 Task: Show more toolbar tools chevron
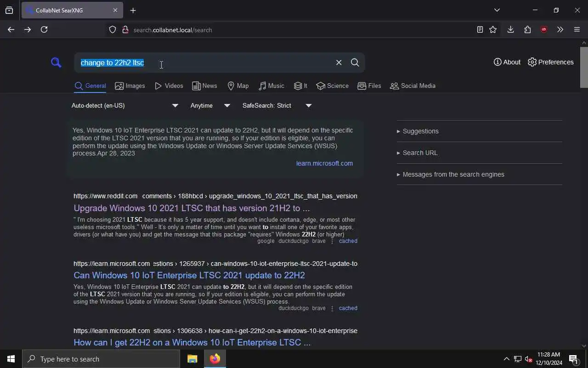560,29
